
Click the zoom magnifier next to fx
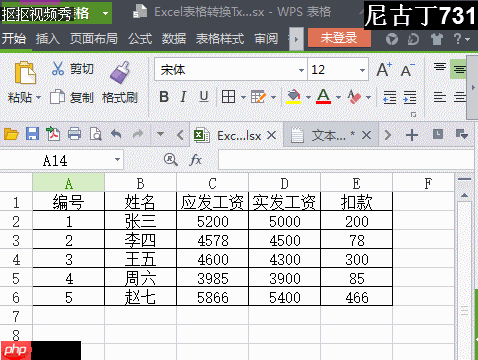[171, 160]
